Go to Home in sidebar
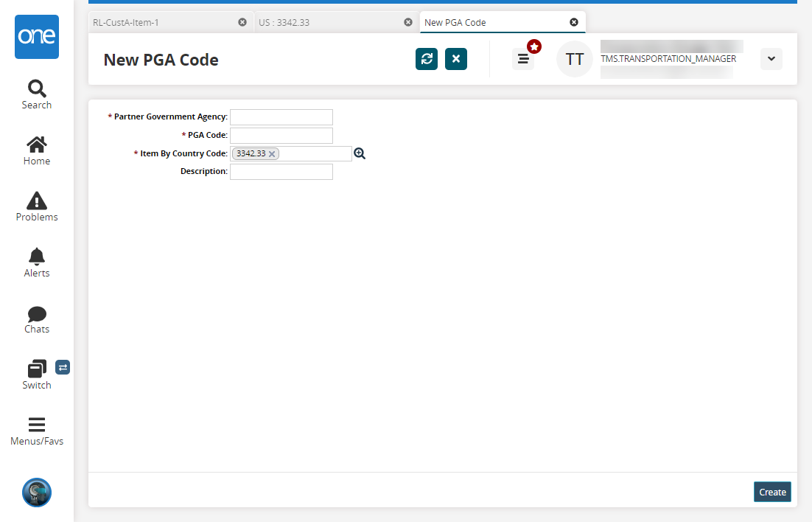Image resolution: width=812 pixels, height=522 pixels. [37, 151]
